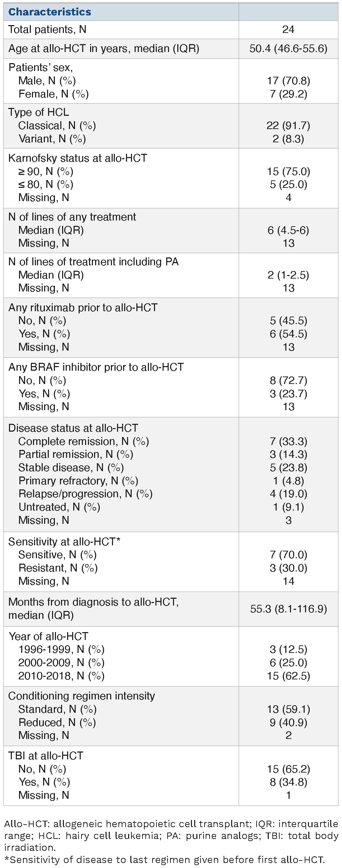Viewport: 342px width, 868px height.
Task: Select the TBI at allo-HCT heading
Action: point(46,756)
